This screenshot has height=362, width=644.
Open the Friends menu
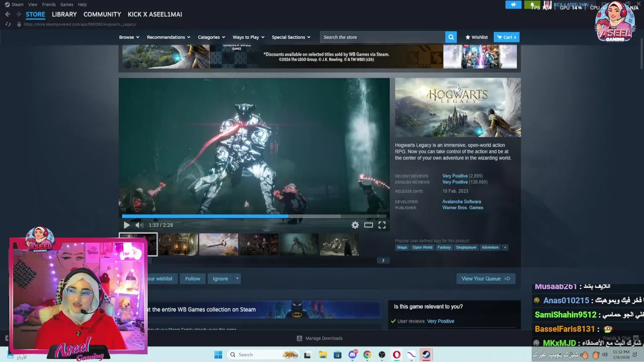[x=49, y=5]
